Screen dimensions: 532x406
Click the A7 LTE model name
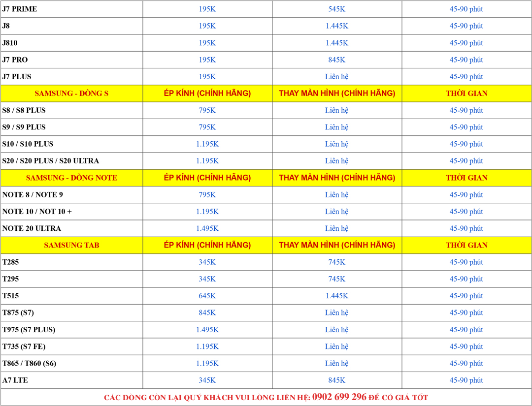click(15, 380)
